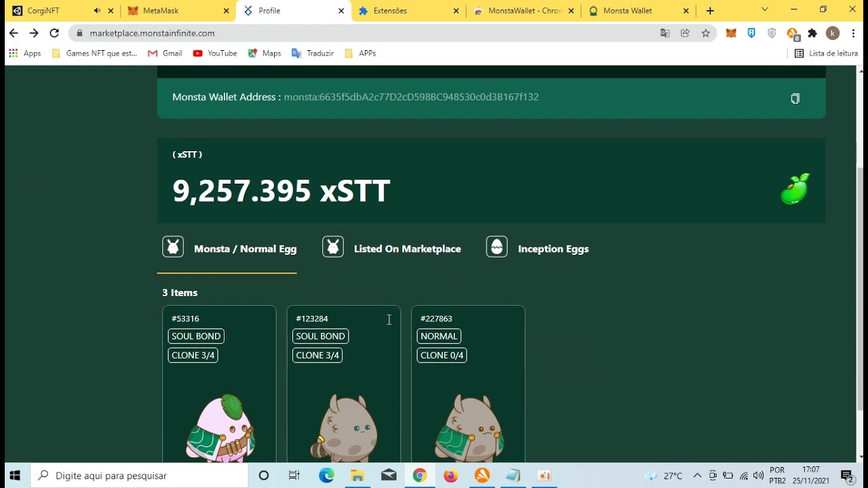Open Monsta card #53316

219,384
